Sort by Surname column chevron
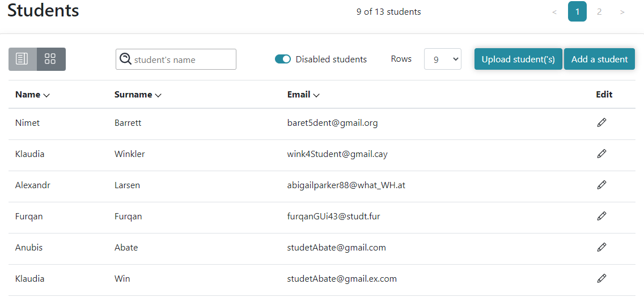 (x=158, y=95)
